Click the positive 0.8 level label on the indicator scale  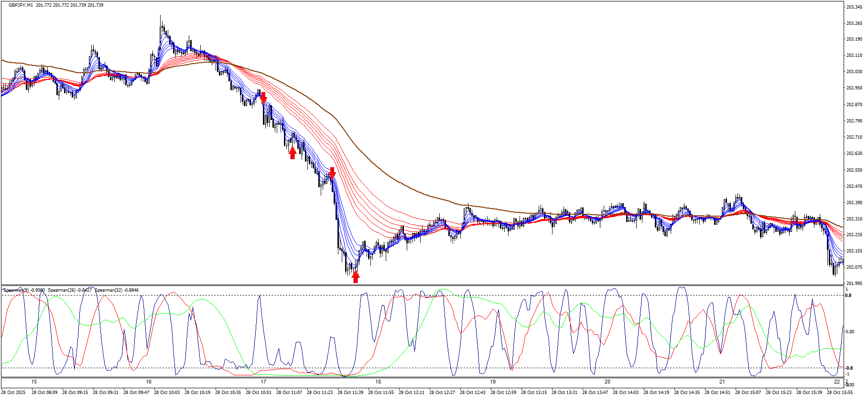(x=848, y=296)
